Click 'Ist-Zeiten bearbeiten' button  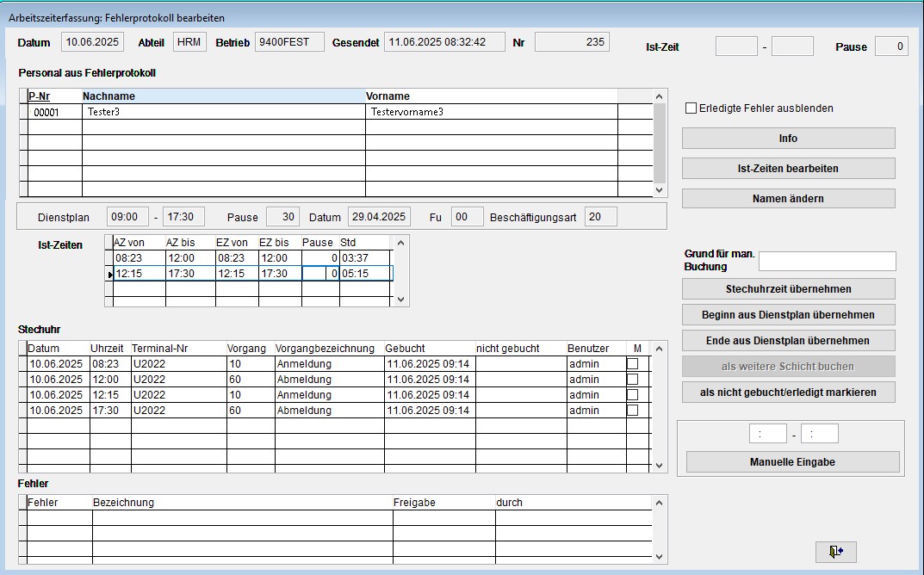789,169
